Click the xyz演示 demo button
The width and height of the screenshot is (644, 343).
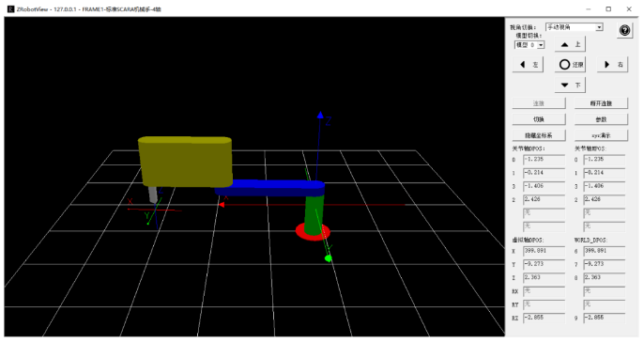pos(601,135)
